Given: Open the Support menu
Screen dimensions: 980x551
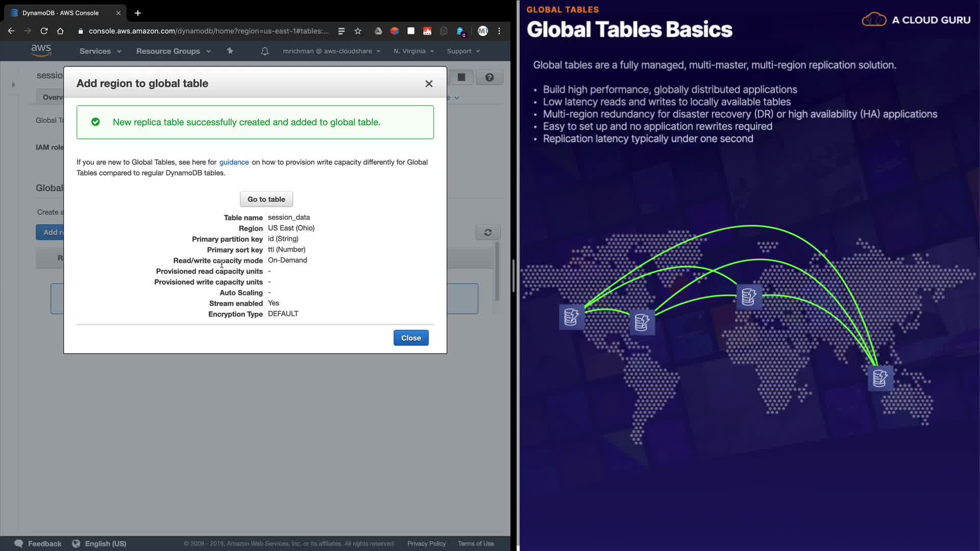Looking at the screenshot, I should [463, 51].
